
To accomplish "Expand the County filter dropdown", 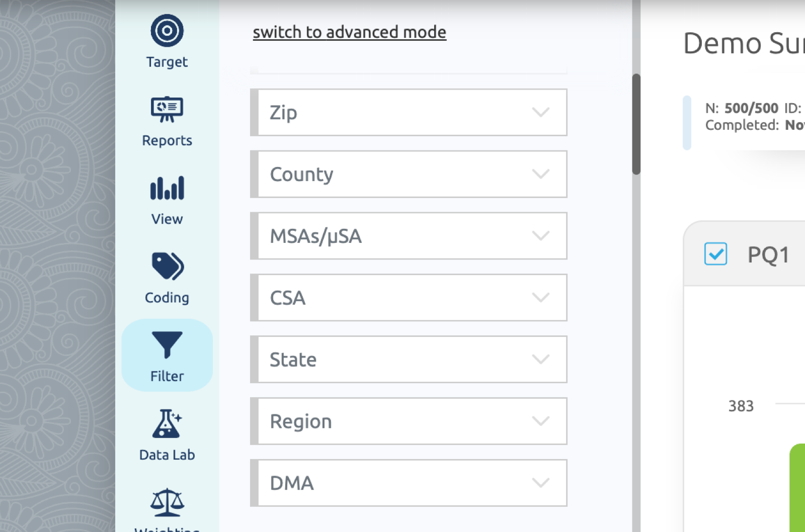I will (409, 174).
